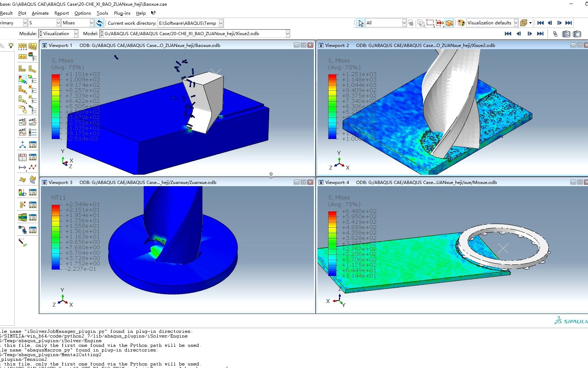This screenshot has width=588, height=368.
Task: Open the Animate menu
Action: click(x=40, y=13)
